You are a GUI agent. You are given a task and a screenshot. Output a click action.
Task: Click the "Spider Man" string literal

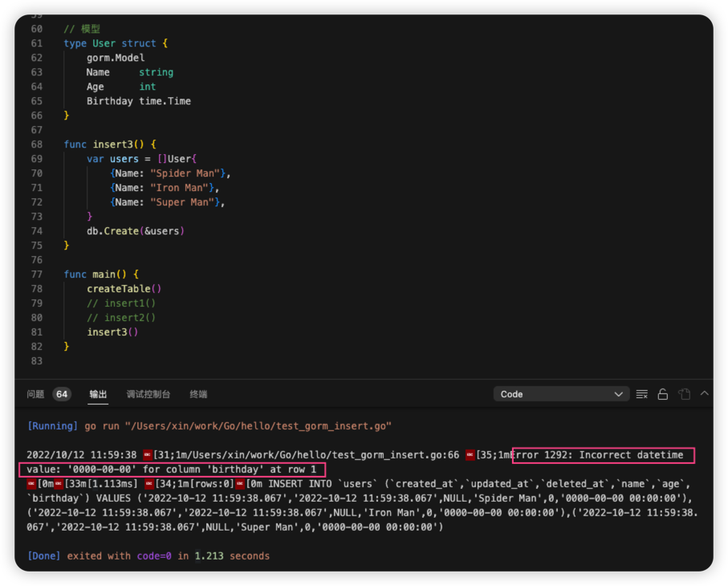[x=185, y=173]
